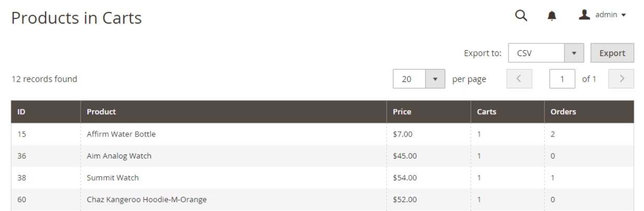Screen dimensions: 644x211
Task: Sort by the Price column header
Action: (x=402, y=112)
